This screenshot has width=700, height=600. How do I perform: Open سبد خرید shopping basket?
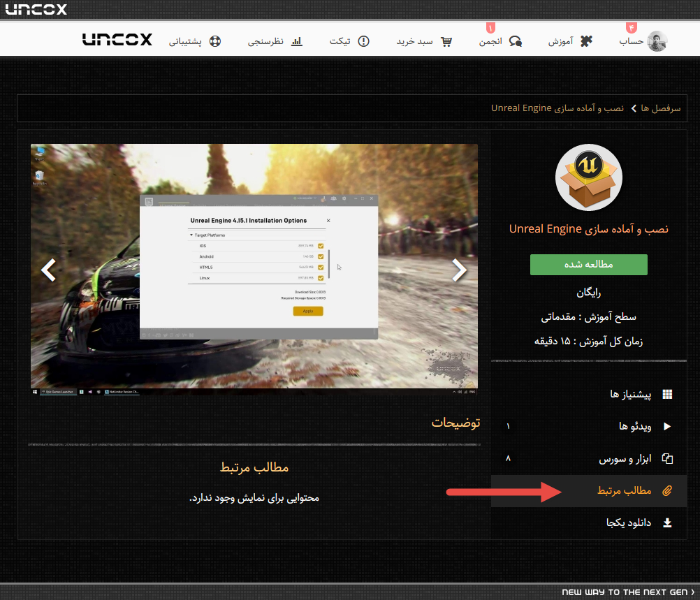(414, 41)
